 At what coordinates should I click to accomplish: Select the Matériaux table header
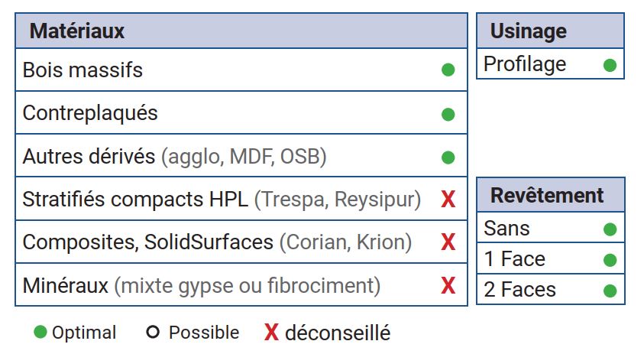coord(77,31)
